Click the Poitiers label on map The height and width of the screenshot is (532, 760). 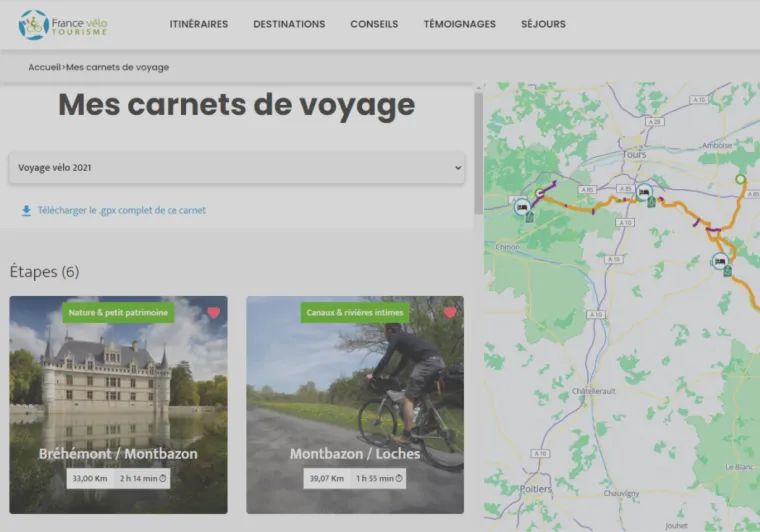click(x=536, y=489)
